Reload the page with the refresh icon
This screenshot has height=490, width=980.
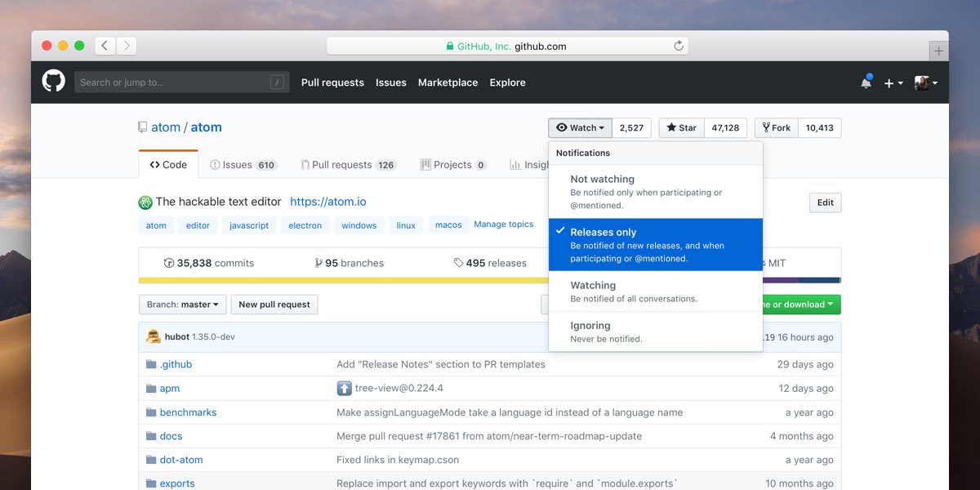tap(679, 47)
